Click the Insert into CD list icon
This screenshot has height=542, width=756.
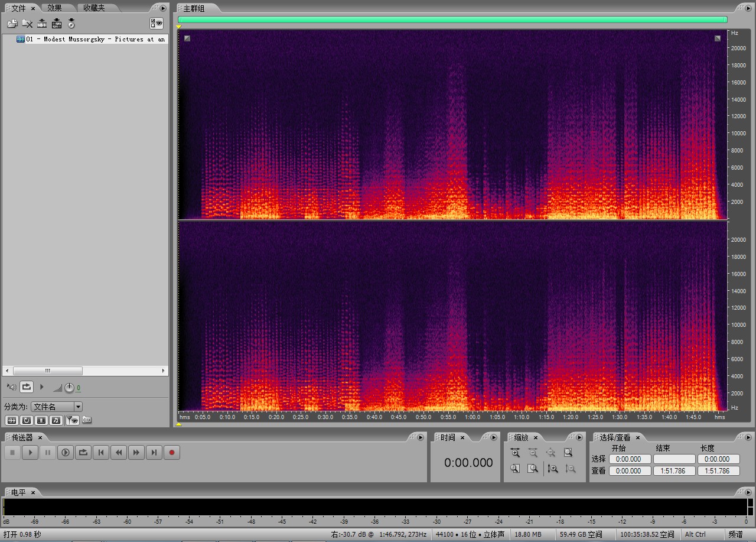tap(71, 24)
